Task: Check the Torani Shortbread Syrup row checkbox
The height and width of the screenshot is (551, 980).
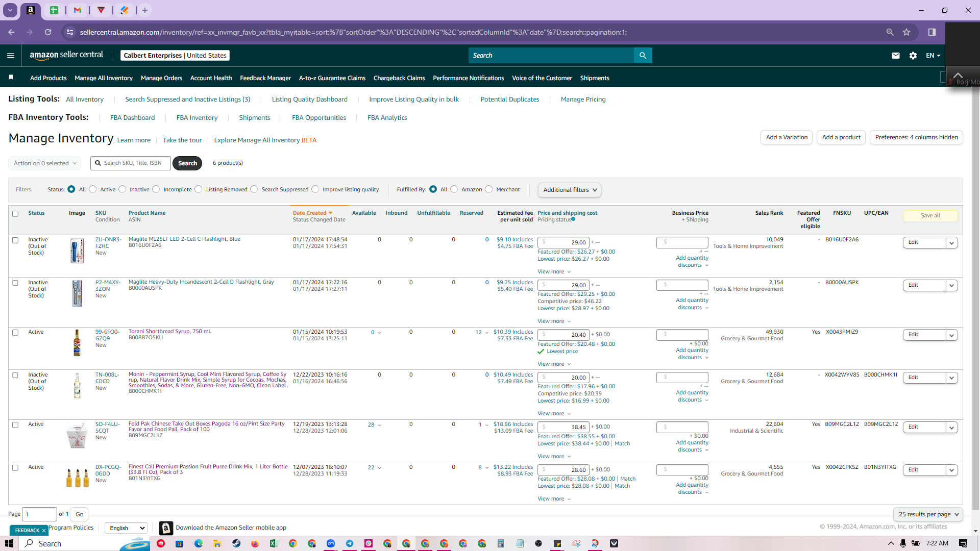Action: click(15, 333)
